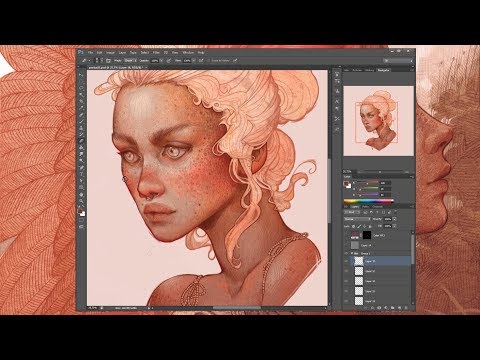Open the Brush panel from the options bar

pos(108,61)
